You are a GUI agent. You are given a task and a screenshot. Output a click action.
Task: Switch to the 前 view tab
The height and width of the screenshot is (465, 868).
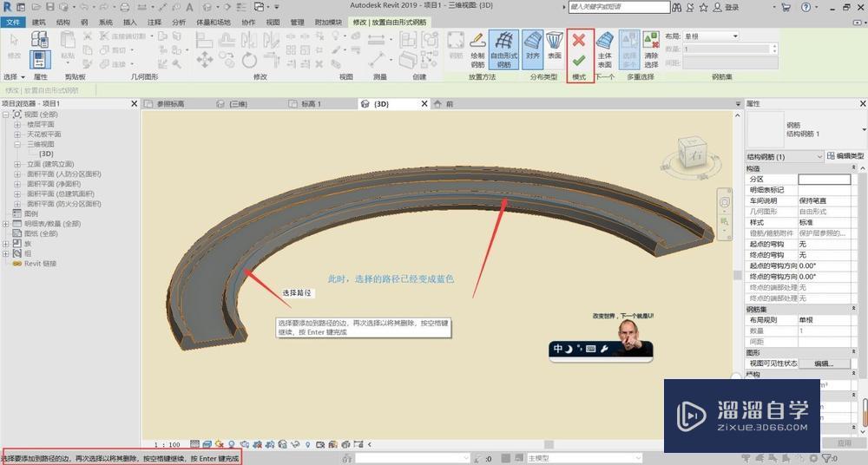click(449, 103)
